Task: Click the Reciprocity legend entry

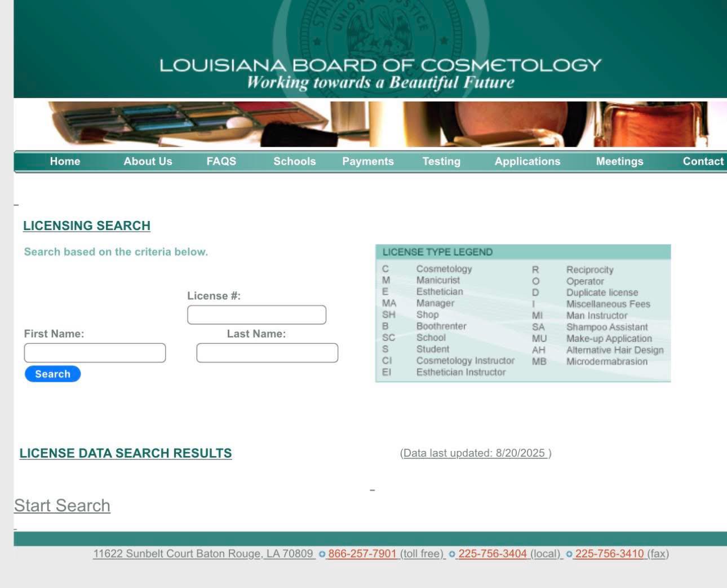Action: (590, 269)
